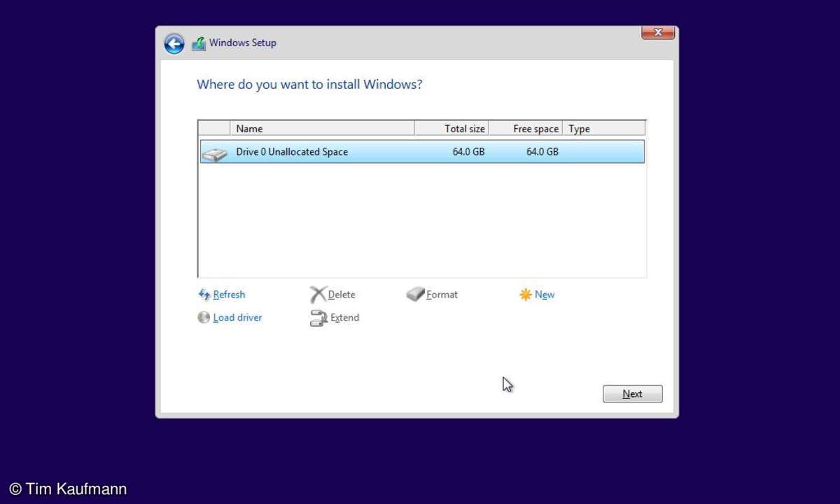Click the hard drive icon for Drive 0
Screen dimensions: 840x504
coord(215,153)
